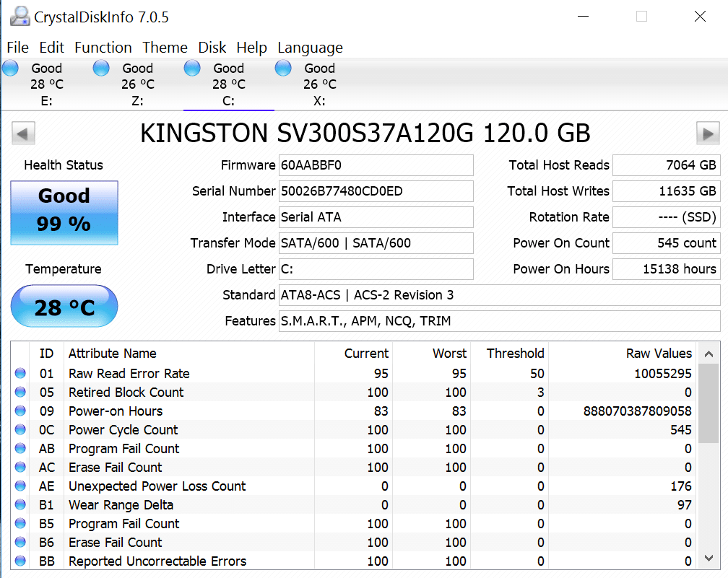Click the indicator beside Power Cycle Count

coord(21,430)
